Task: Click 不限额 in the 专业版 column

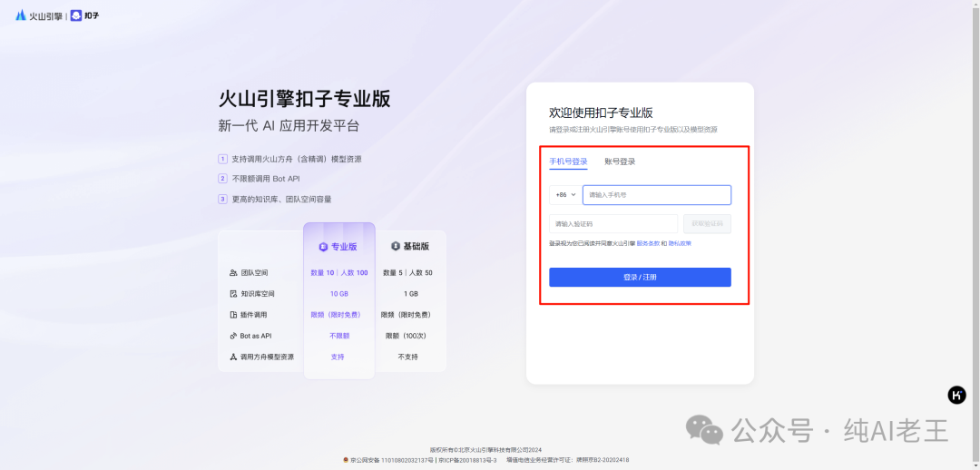Action: [x=339, y=336]
